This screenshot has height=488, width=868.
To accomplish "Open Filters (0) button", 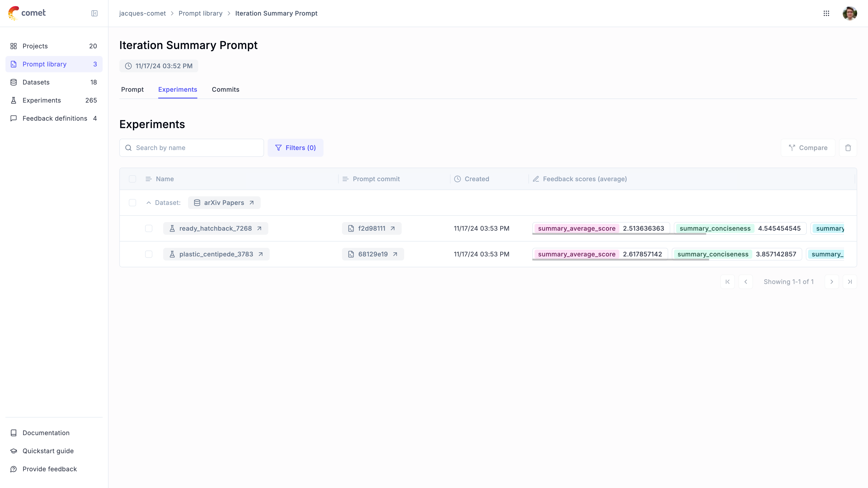I will 295,148.
